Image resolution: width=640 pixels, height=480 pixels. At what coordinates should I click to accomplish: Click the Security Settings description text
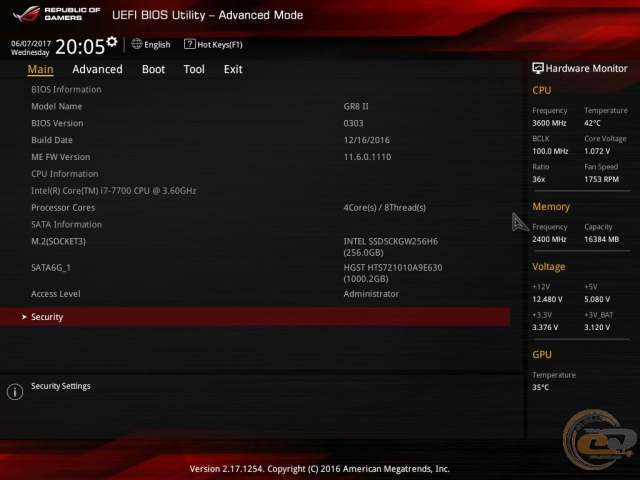(61, 386)
